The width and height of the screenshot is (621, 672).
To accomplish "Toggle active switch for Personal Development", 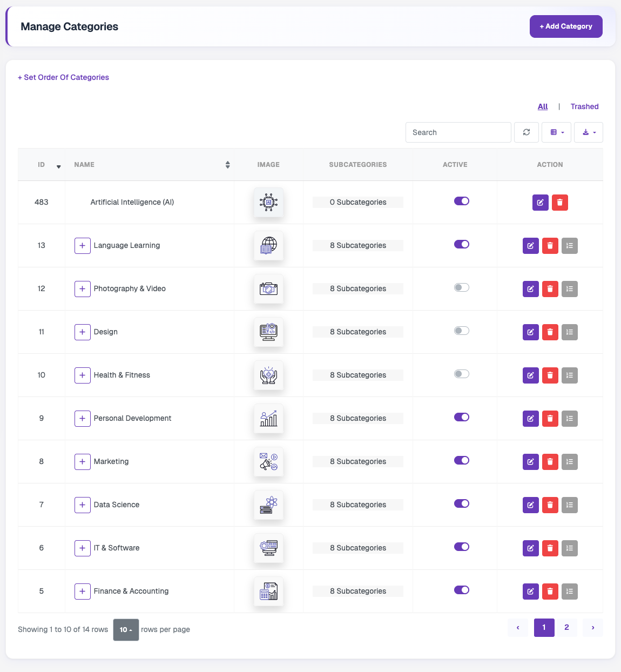I will 462,417.
